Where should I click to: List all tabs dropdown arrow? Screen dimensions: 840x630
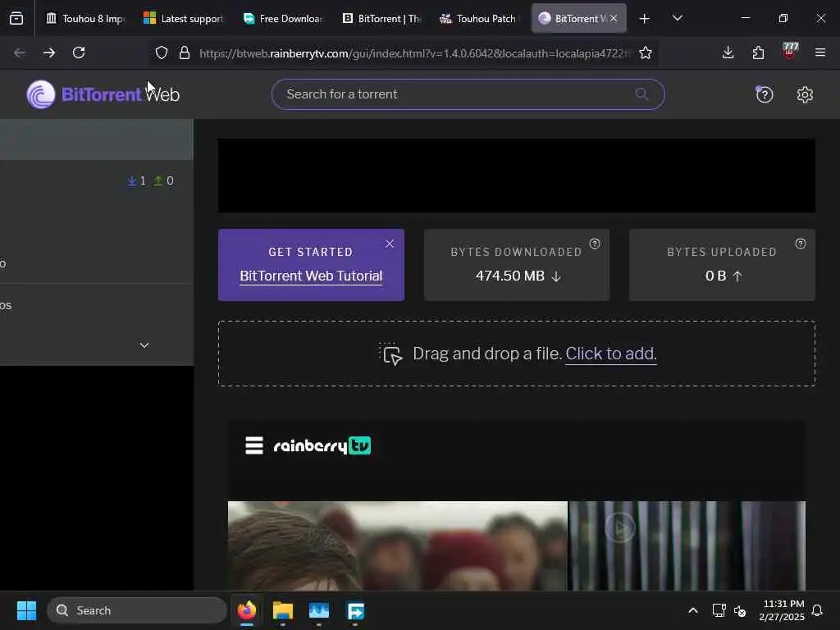pos(677,18)
